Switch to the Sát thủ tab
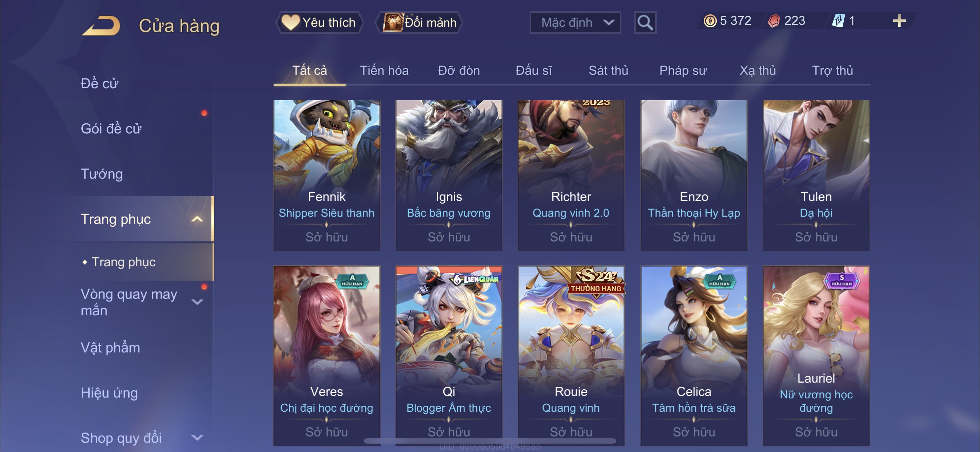The height and width of the screenshot is (452, 980). tap(608, 70)
